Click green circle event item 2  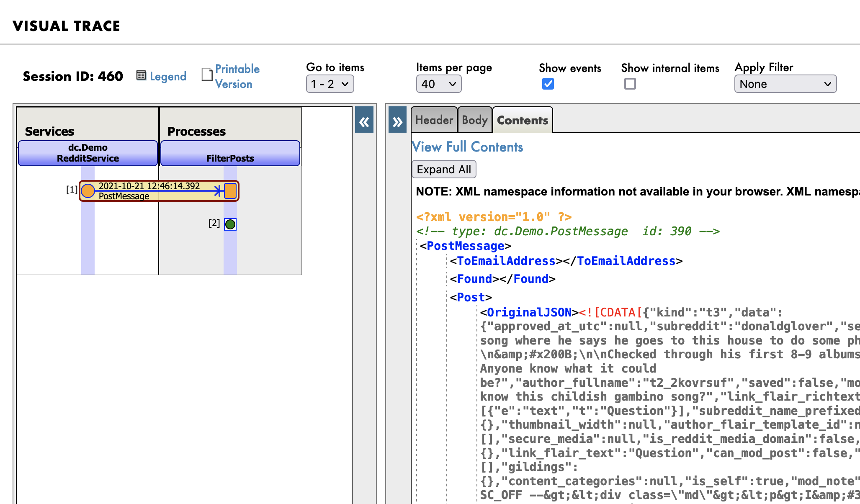(230, 224)
